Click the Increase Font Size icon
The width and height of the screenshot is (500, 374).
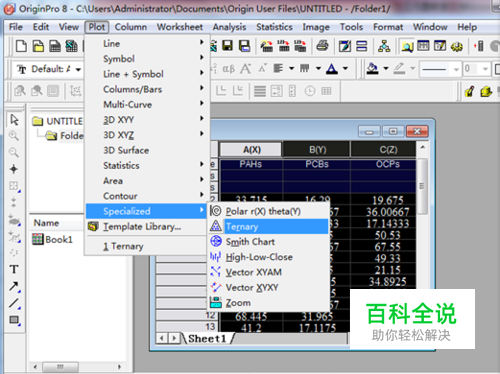pos(246,69)
